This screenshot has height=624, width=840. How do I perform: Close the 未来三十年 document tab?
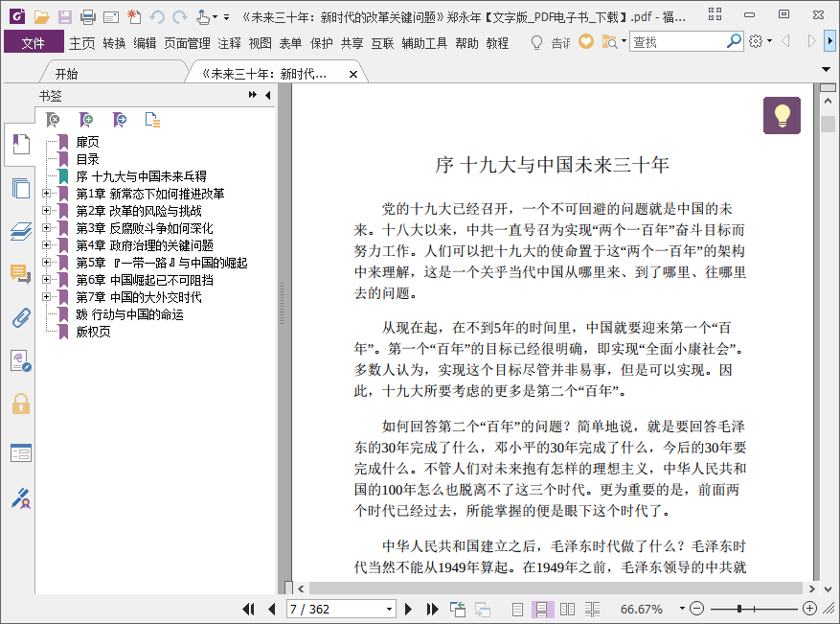click(353, 75)
